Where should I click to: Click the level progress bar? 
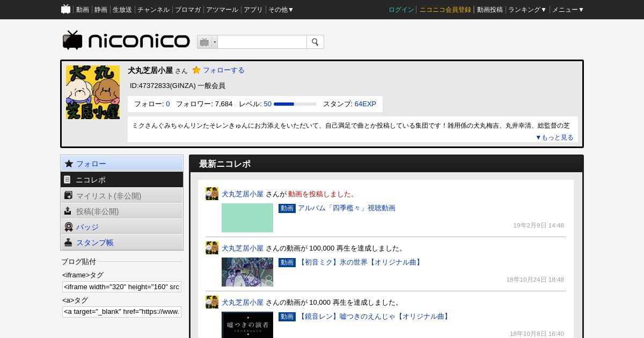(x=295, y=104)
